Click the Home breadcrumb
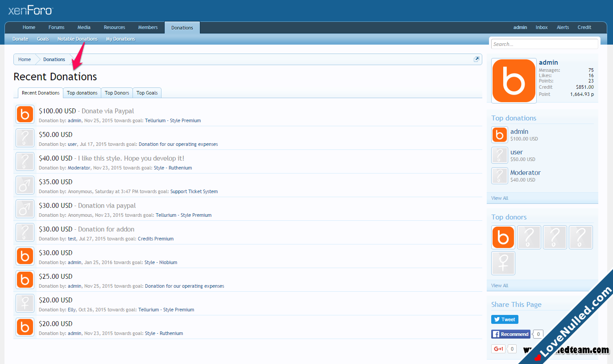Image resolution: width=613 pixels, height=364 pixels. coord(25,59)
